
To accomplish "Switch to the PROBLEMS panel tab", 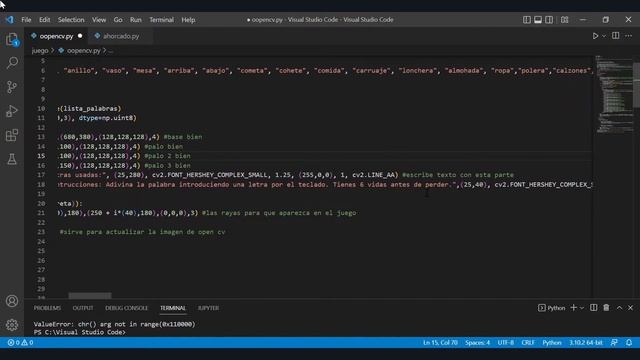I will (47, 308).
